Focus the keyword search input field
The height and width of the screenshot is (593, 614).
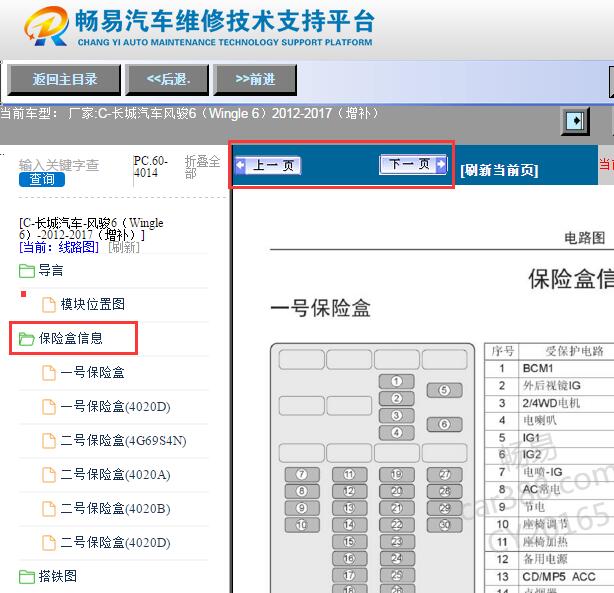point(59,165)
